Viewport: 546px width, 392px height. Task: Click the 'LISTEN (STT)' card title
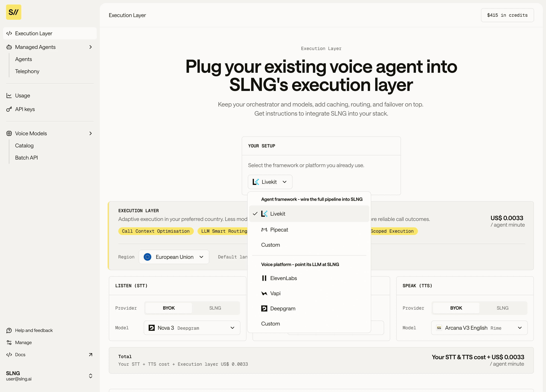coord(131,286)
